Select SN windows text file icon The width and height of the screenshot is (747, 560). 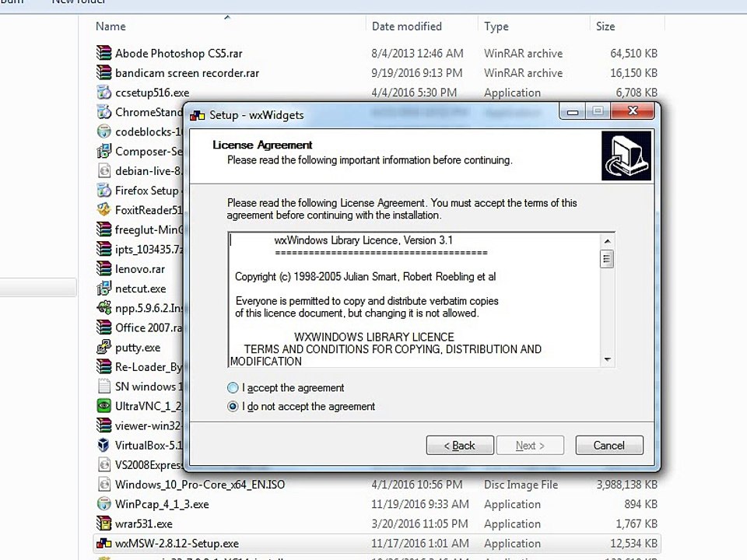(x=103, y=387)
